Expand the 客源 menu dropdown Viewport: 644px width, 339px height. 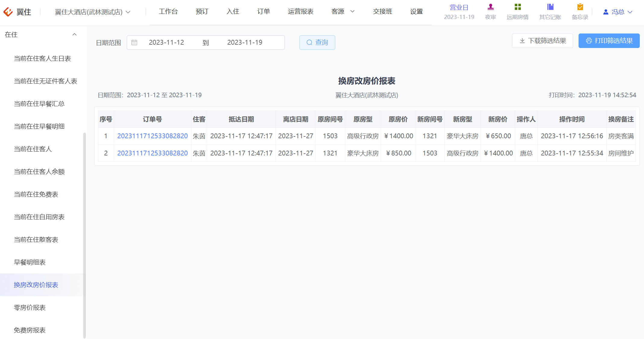click(x=343, y=11)
